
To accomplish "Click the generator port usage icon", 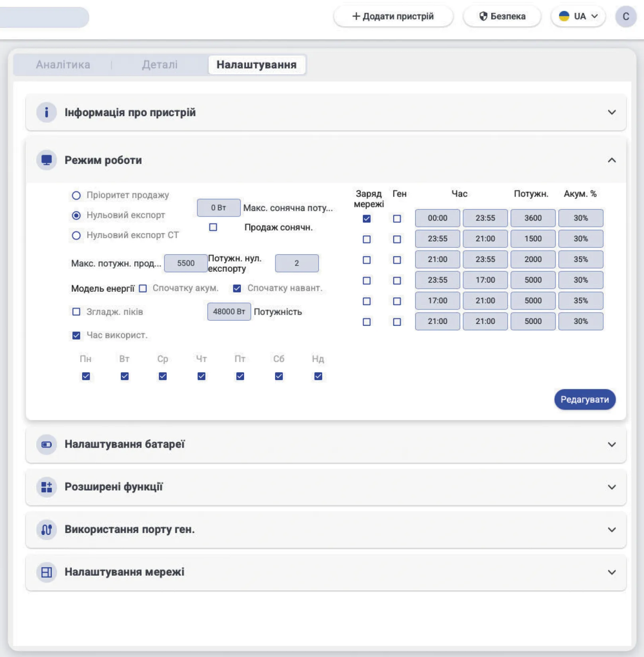I will click(46, 530).
